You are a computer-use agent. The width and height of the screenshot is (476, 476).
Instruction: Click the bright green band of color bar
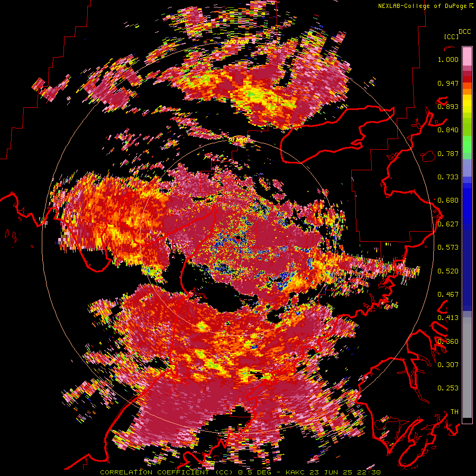pyautogui.click(x=467, y=144)
